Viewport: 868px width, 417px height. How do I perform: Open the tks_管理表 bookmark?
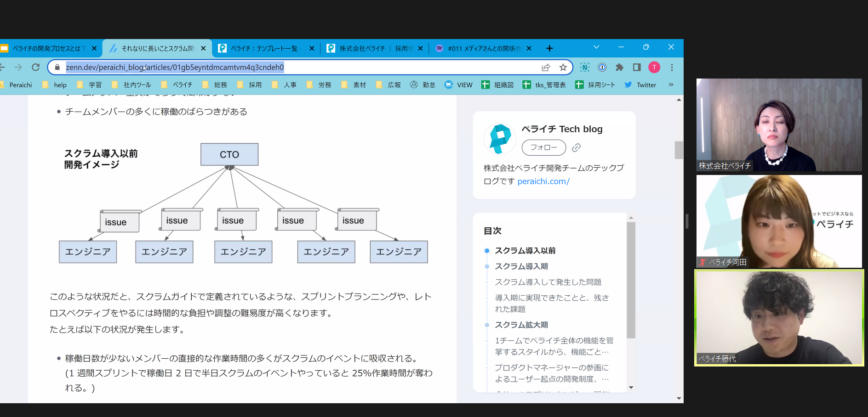coord(544,85)
